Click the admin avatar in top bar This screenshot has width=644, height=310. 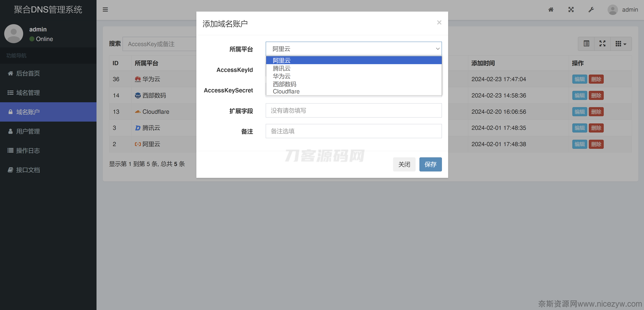point(613,10)
